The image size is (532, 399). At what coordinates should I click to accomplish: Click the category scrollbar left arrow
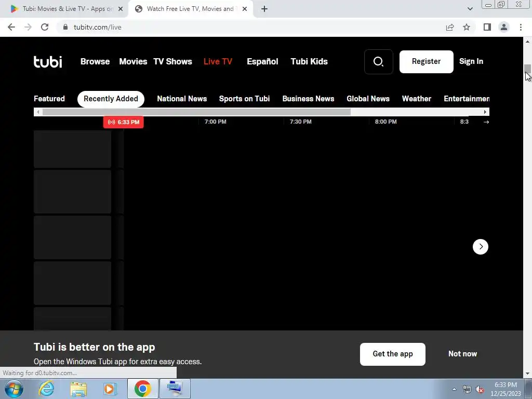[x=38, y=112]
